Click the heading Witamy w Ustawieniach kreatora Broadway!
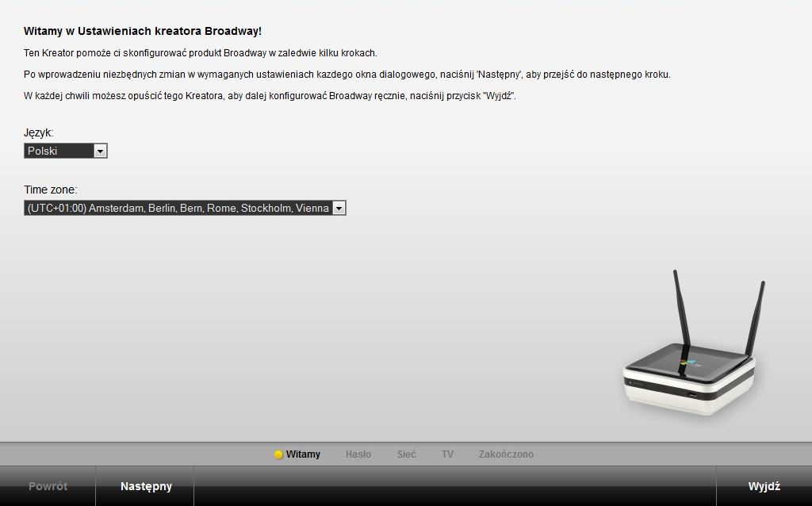812x506 pixels. [143, 31]
